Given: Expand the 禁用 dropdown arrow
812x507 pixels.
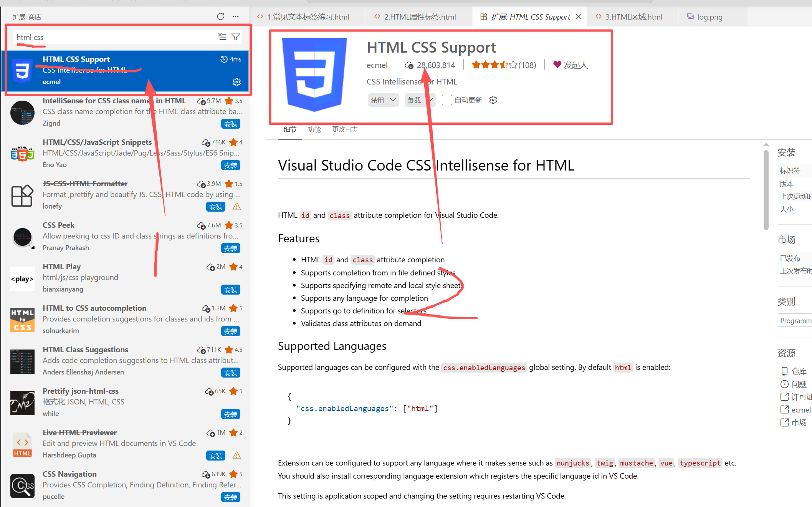Looking at the screenshot, I should point(393,100).
